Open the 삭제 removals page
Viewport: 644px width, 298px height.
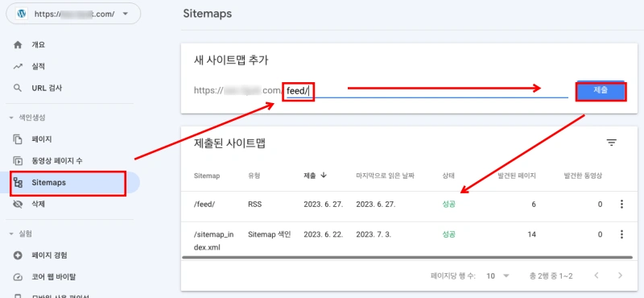38,204
